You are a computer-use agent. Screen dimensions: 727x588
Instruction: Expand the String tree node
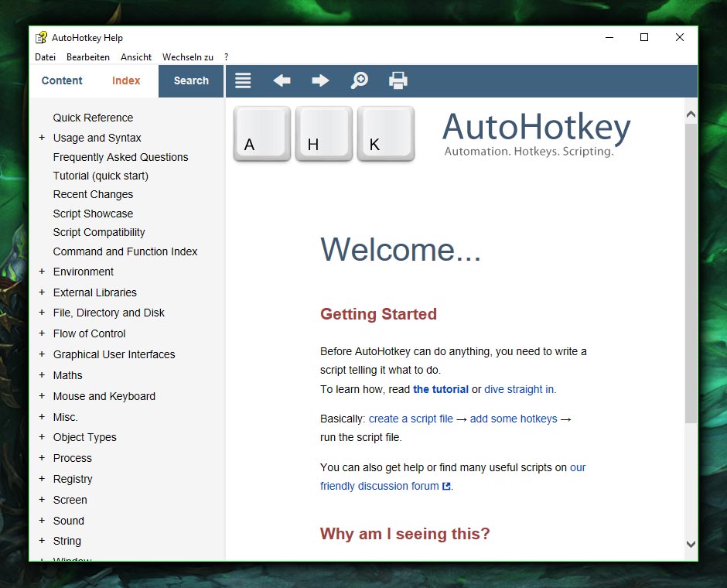click(42, 541)
